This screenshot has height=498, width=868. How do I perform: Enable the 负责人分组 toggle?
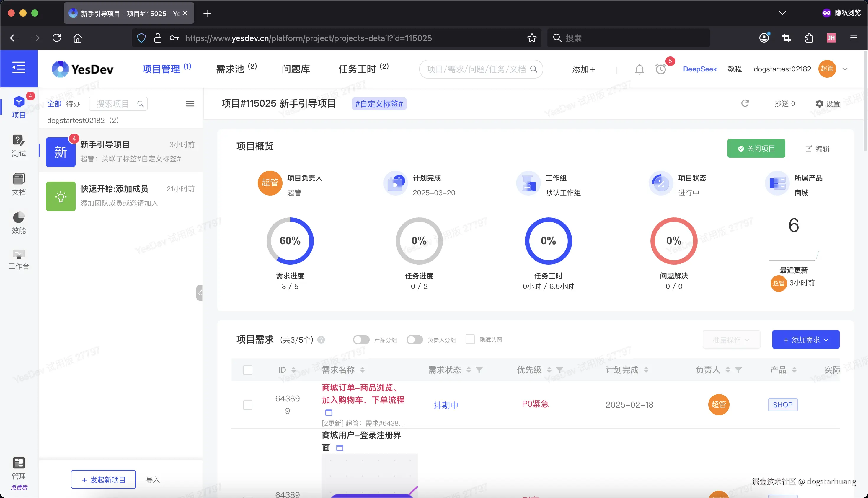[415, 339]
